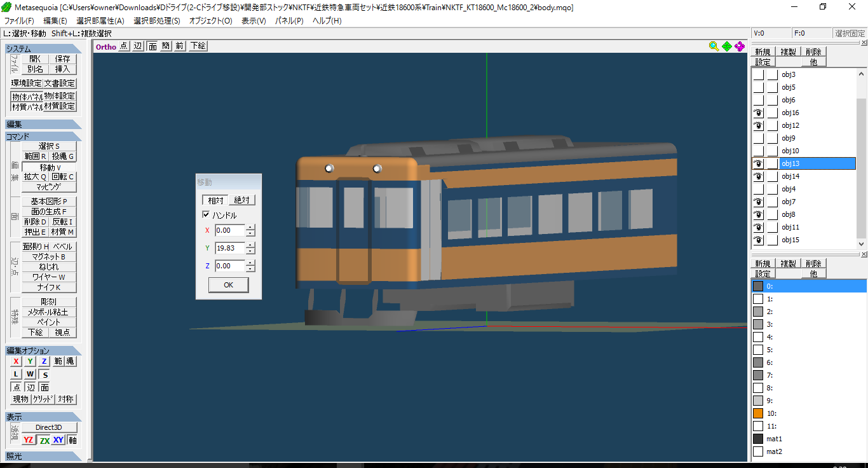Toggle the green Y axis constraint

point(30,361)
